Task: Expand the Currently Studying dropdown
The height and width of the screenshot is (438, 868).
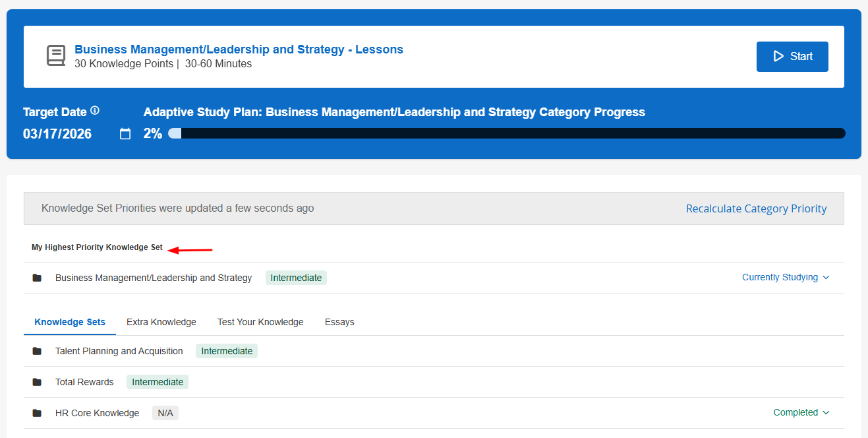Action: (x=786, y=278)
